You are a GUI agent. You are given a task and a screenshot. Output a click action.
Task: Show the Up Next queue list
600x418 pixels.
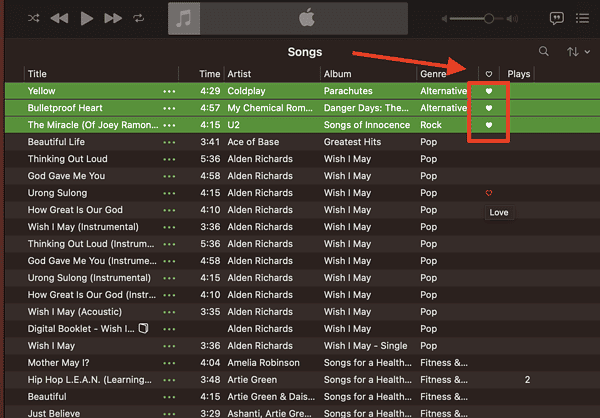(x=583, y=18)
